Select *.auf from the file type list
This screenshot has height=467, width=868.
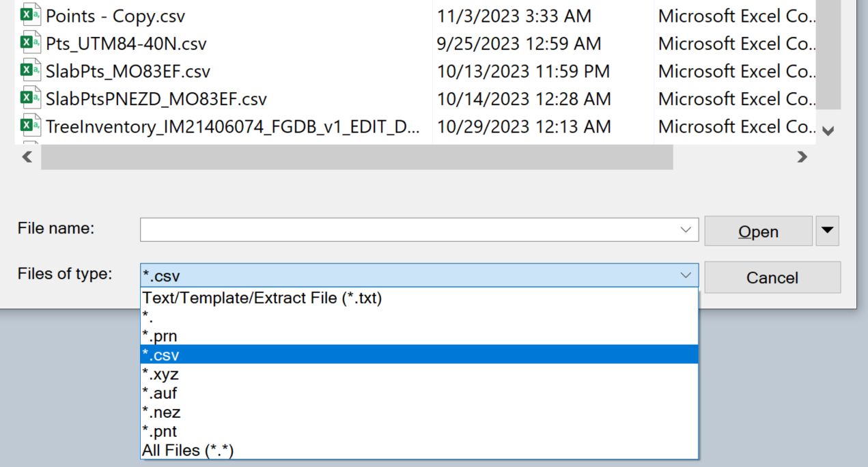click(160, 393)
